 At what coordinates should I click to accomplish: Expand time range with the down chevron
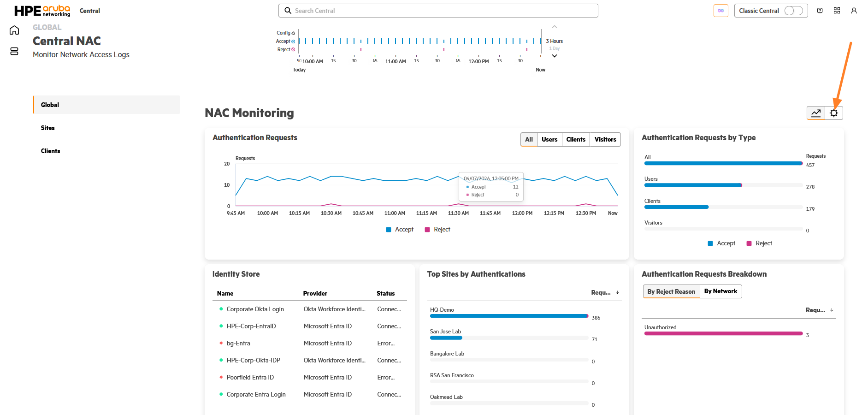555,56
